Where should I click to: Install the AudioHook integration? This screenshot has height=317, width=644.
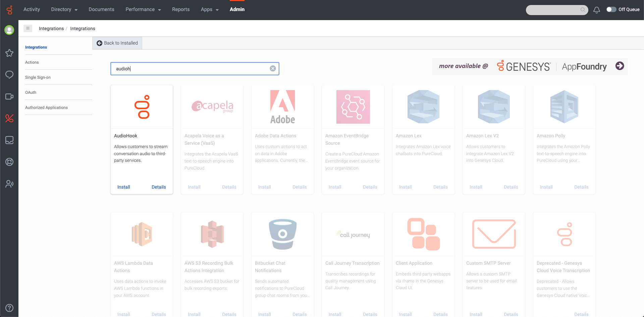point(123,187)
